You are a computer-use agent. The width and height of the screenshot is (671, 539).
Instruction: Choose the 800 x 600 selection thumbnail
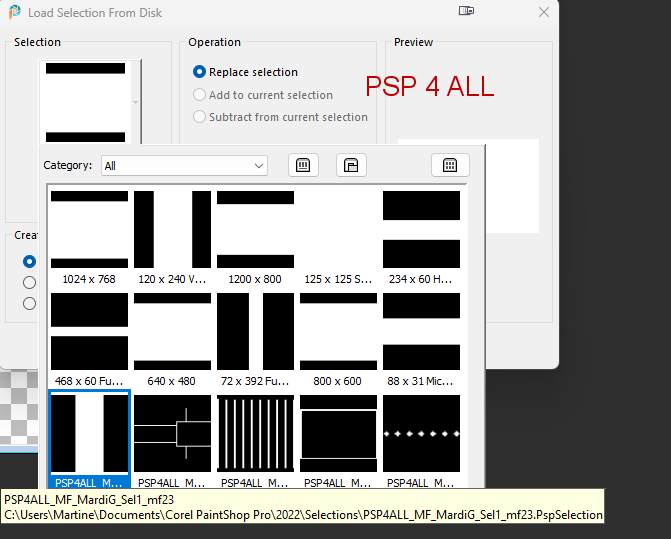[338, 332]
